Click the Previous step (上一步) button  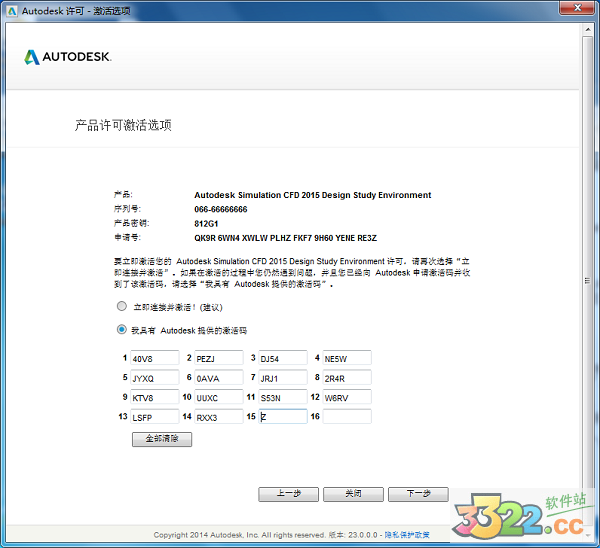[x=289, y=494]
